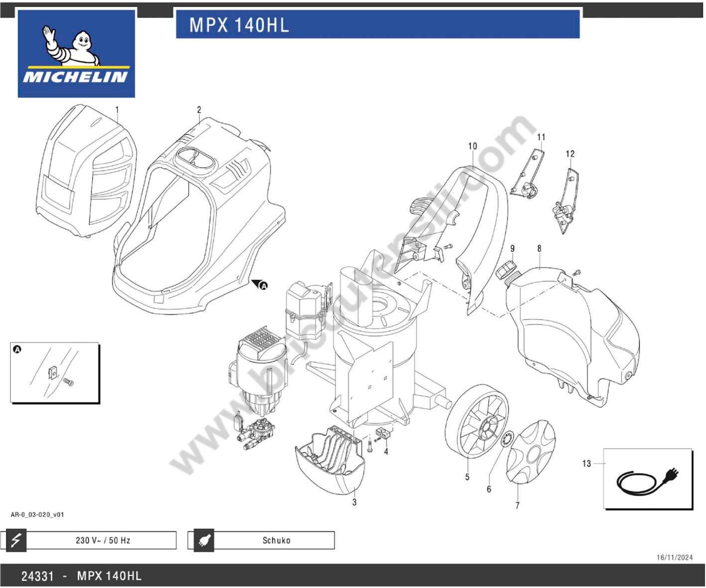
Task: Click the circled A marker inside the detail box
Action: pyautogui.click(x=17, y=350)
